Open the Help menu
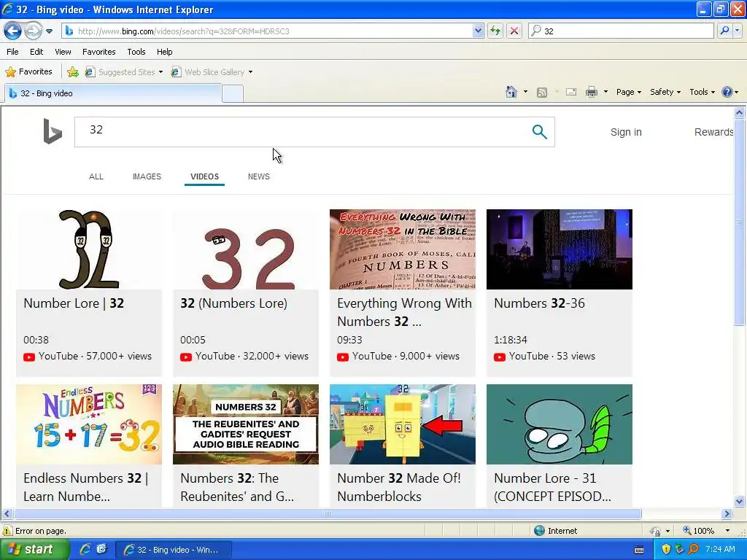 click(x=165, y=52)
